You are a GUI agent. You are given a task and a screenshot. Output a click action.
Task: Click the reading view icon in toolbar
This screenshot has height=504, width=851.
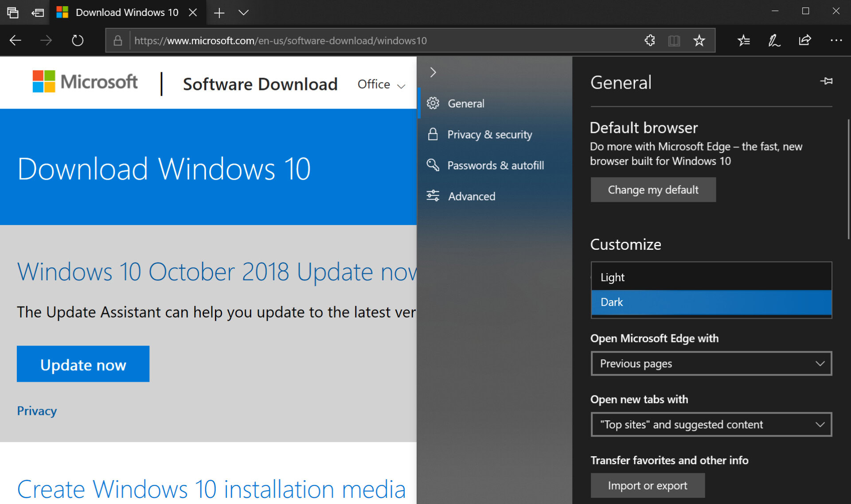pos(673,41)
